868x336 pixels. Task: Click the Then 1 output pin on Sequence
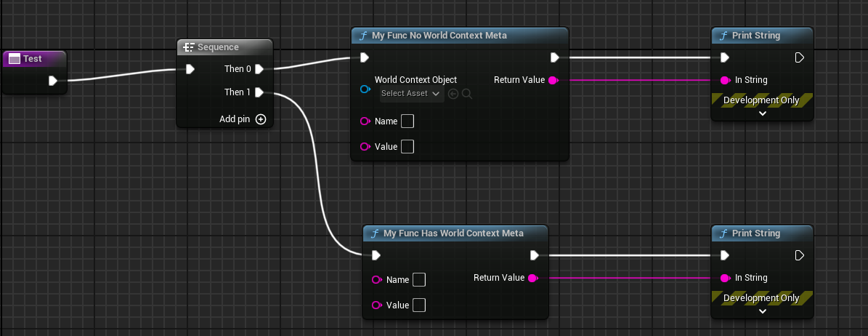click(259, 92)
